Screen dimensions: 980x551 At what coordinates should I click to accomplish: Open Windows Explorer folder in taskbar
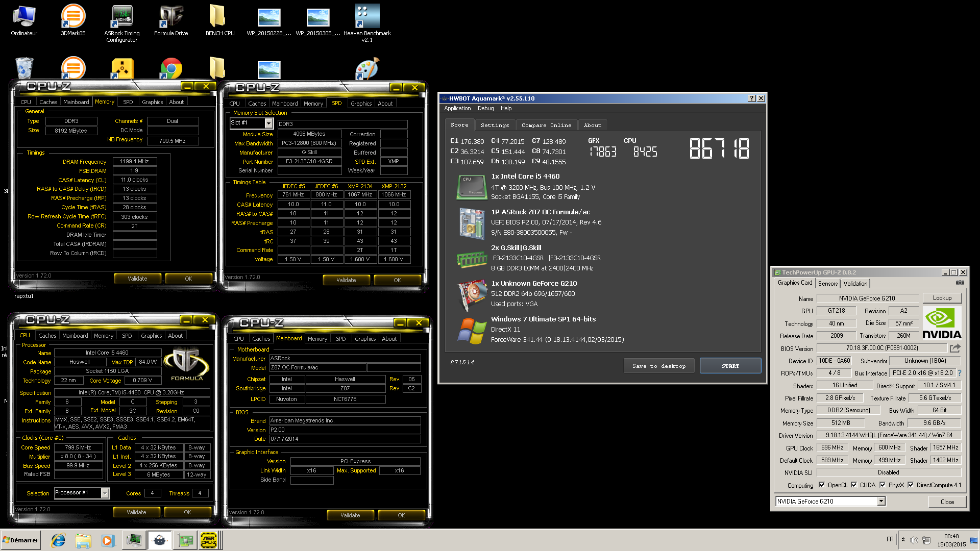pos(83,540)
